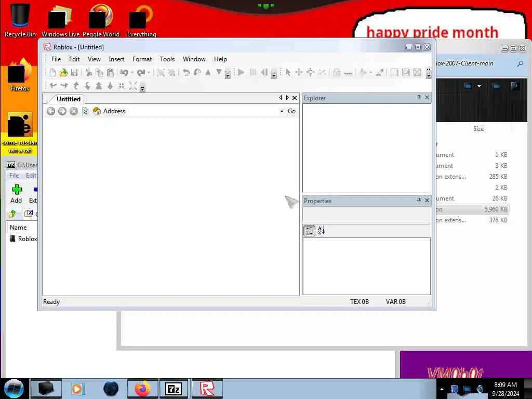Click the browser Stop button near Address

click(74, 111)
